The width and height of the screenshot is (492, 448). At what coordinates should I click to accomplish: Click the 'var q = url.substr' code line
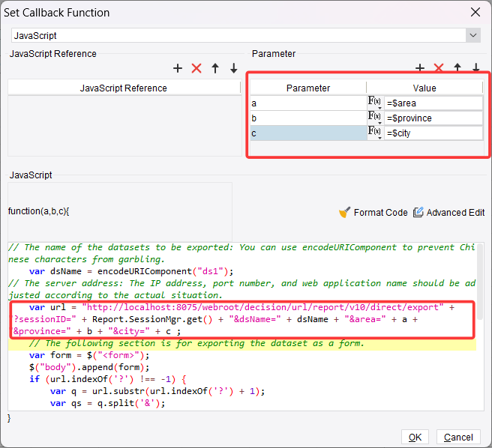click(x=157, y=391)
